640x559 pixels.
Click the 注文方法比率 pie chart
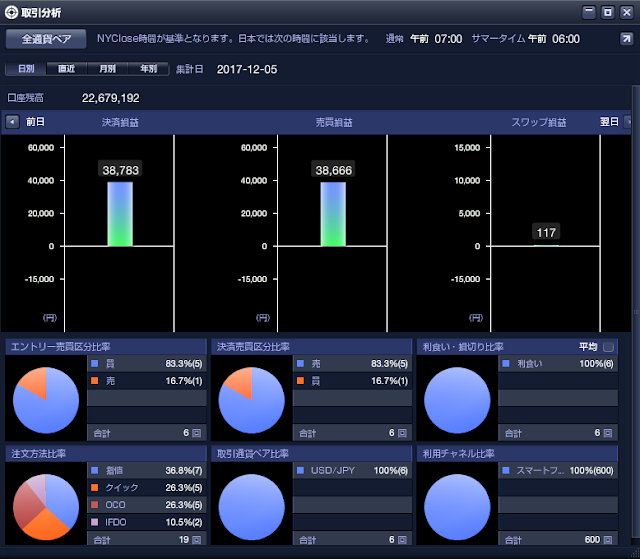46,507
